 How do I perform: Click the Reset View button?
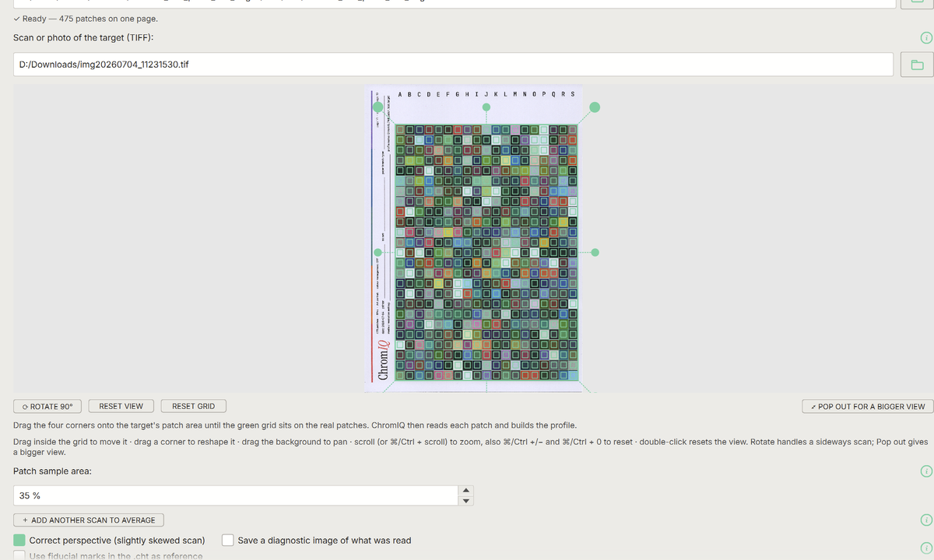(121, 406)
